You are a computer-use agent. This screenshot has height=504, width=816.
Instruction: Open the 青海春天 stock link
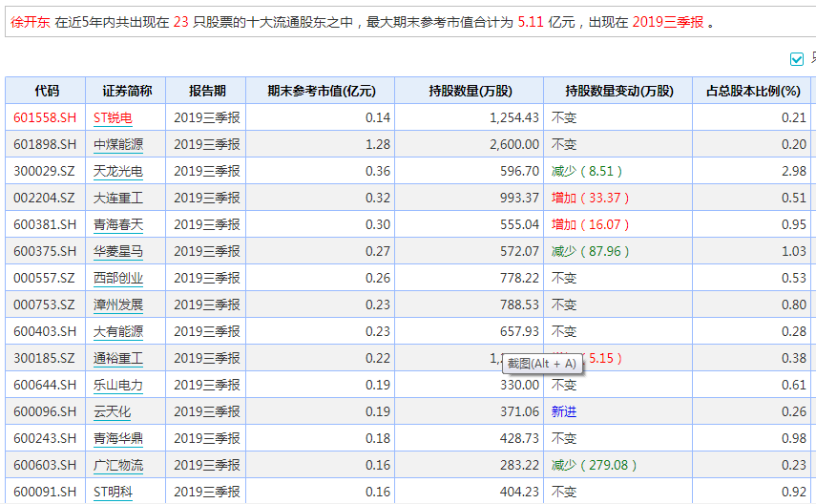(118, 224)
